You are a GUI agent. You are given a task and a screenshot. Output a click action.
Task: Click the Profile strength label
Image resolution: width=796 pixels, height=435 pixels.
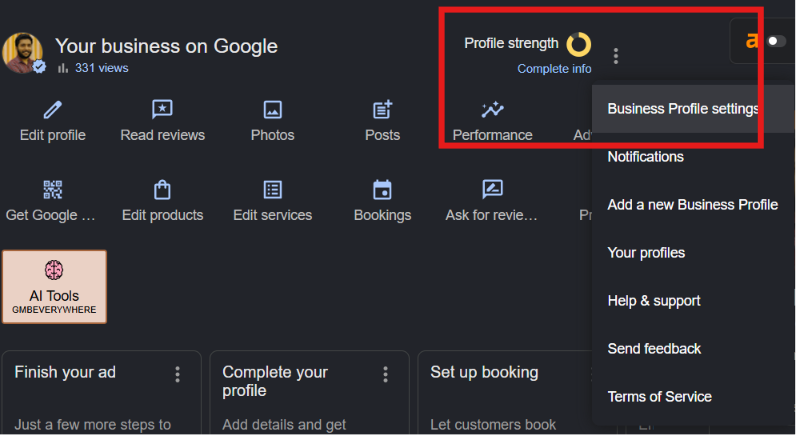coord(511,44)
